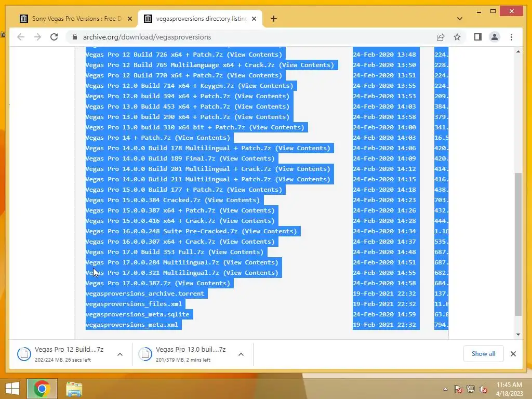The image size is (532, 399).
Task: View Contents of Vegas Pro 14.0.0 Build 201
Action: point(303,169)
